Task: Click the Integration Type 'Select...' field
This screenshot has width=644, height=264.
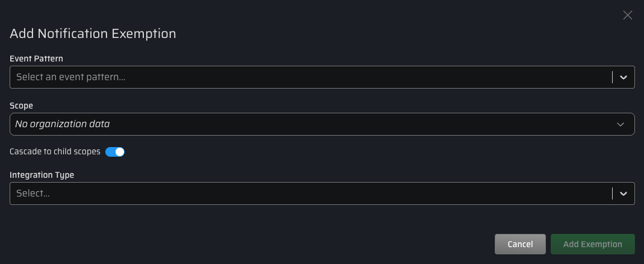Action: (x=33, y=193)
